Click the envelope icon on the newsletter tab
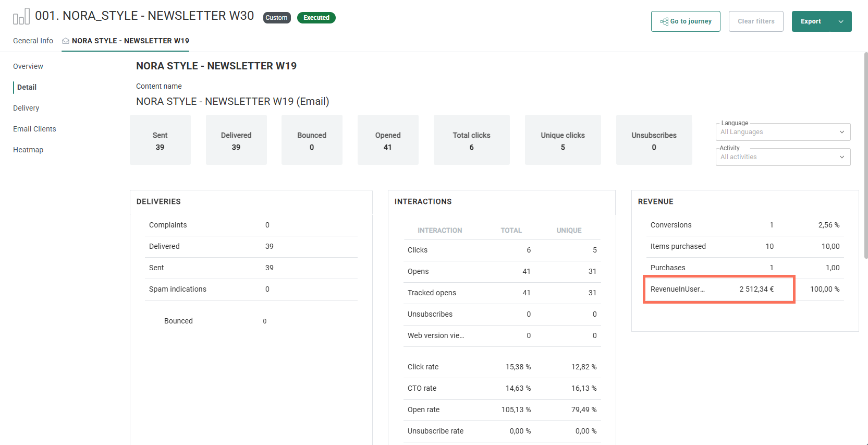This screenshot has width=868, height=445. tap(66, 41)
